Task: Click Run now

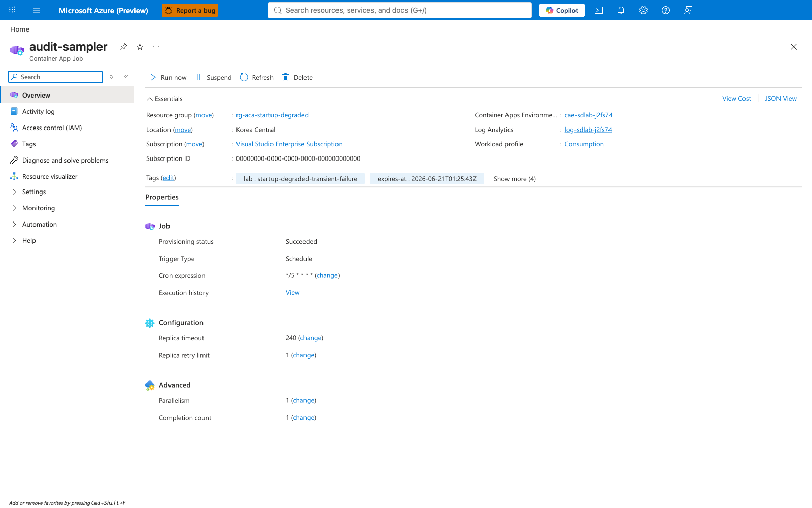Action: (168, 77)
